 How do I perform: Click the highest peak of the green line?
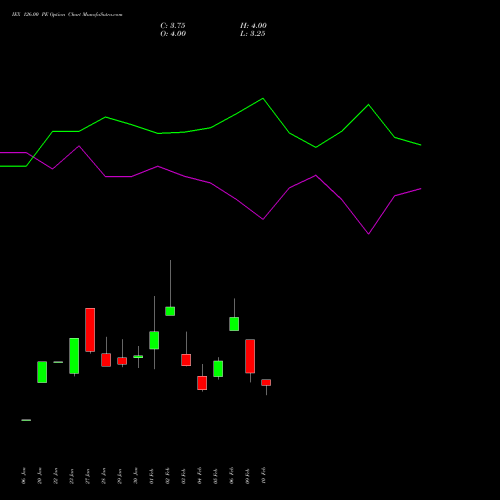tap(263, 98)
